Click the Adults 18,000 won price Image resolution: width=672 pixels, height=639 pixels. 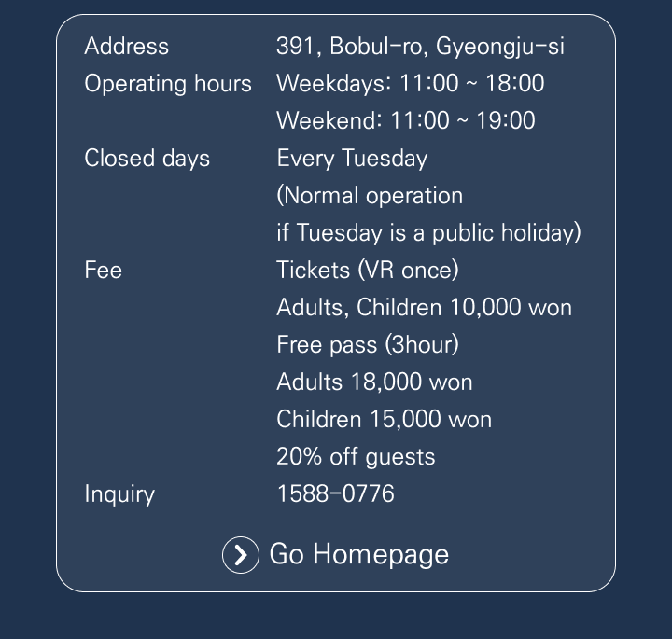[x=374, y=382]
